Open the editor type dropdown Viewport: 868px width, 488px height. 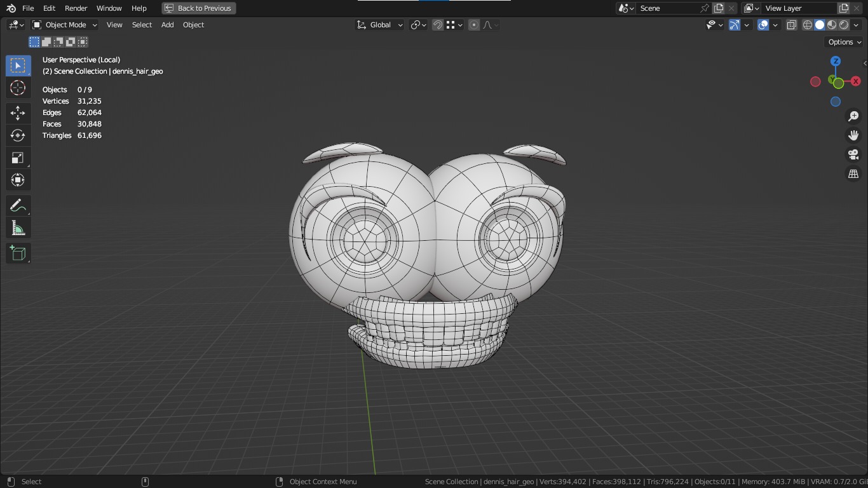(x=16, y=25)
